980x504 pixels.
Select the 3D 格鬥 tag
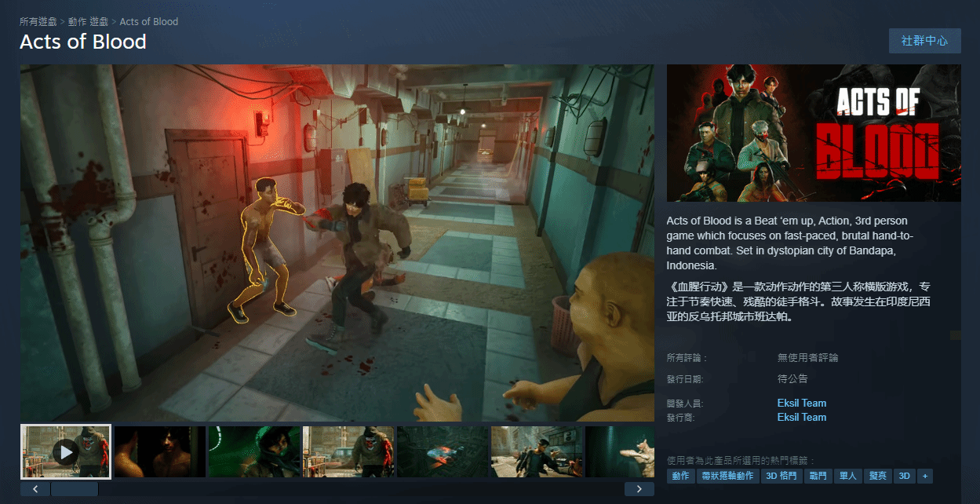781,476
